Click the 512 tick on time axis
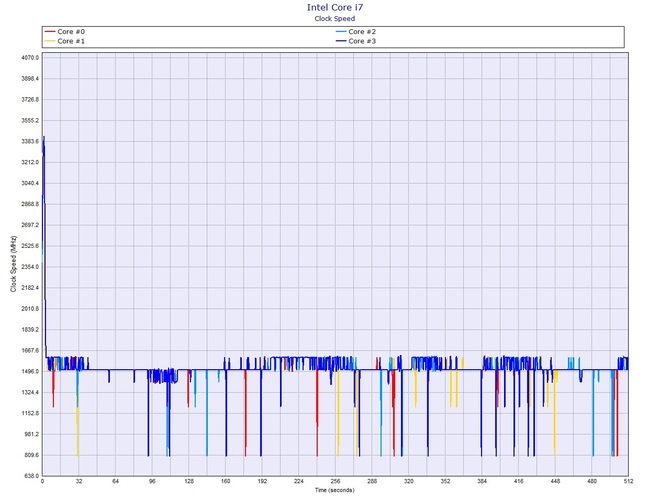 (x=628, y=481)
